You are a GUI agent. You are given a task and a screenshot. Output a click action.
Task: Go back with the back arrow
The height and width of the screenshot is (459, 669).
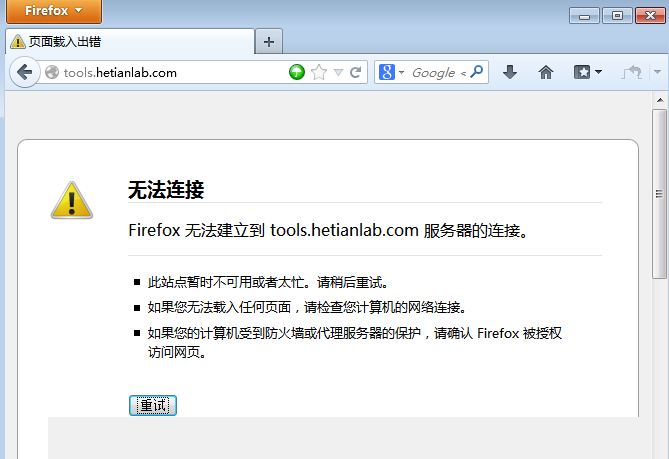coord(25,72)
